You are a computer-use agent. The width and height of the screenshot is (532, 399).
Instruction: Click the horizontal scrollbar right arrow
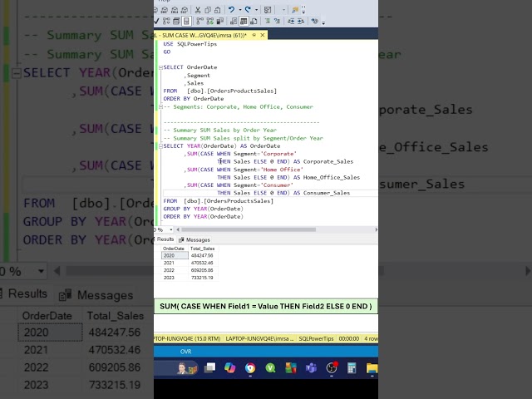(x=376, y=229)
